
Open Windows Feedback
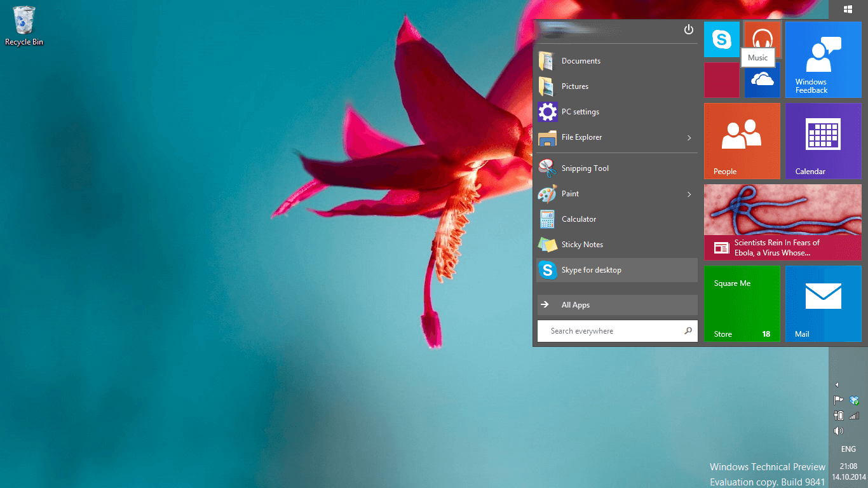[823, 59]
